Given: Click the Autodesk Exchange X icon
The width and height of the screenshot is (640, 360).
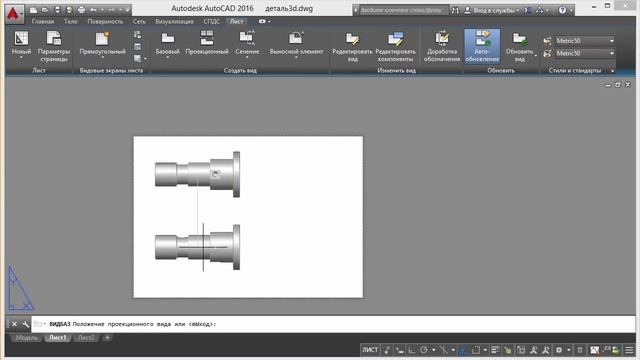Looking at the screenshot, I should 527,10.
